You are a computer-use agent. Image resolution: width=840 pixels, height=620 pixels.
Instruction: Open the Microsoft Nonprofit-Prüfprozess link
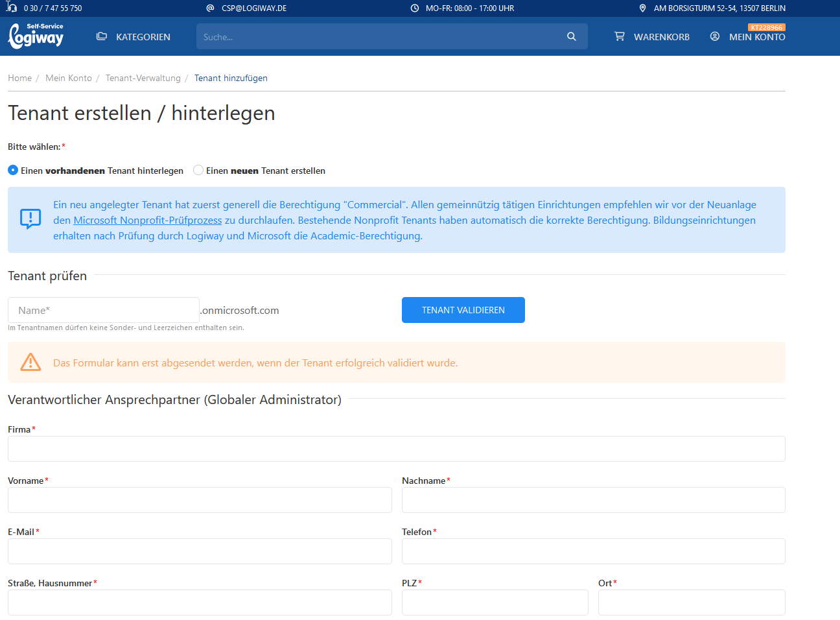pos(147,220)
